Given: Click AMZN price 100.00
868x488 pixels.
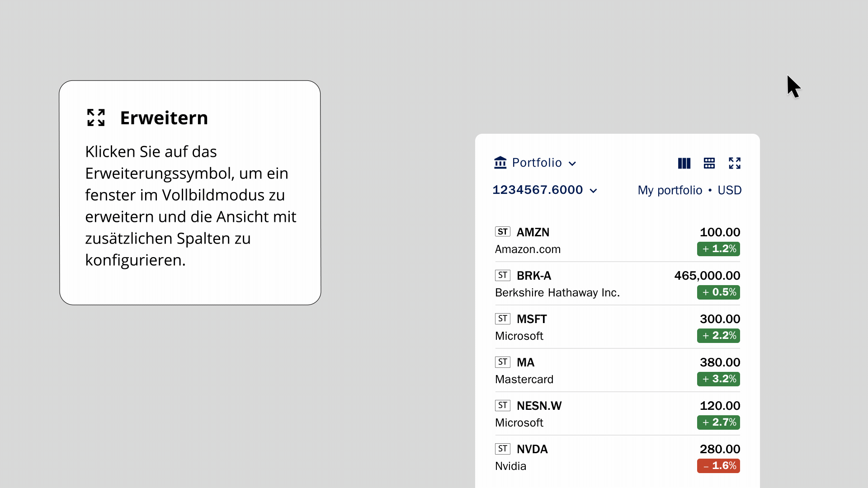Looking at the screenshot, I should [720, 232].
